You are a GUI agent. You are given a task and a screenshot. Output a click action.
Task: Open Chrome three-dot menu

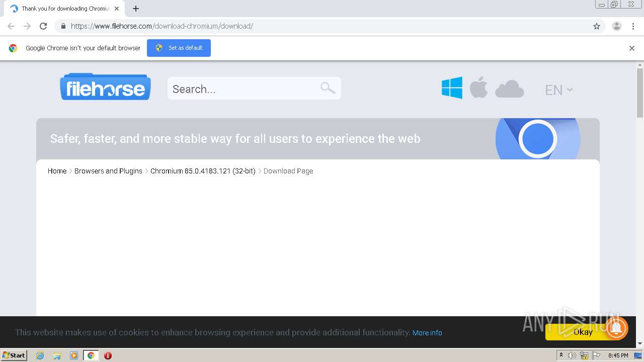[633, 26]
